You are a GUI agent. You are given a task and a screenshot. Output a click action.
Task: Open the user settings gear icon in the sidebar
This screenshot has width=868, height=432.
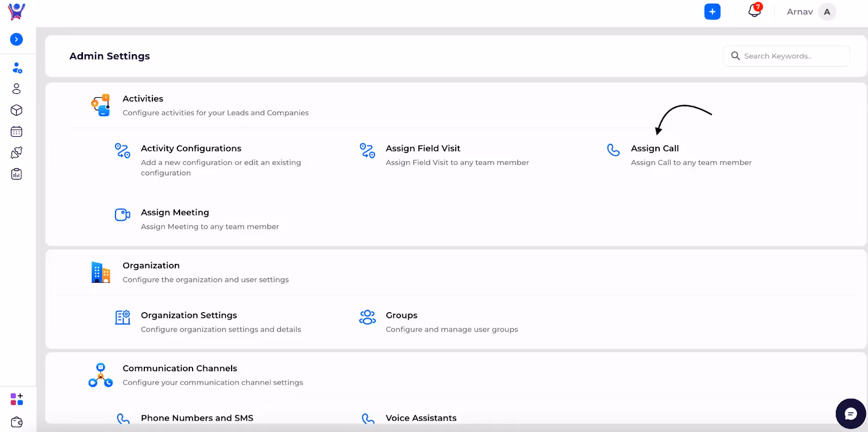pos(17,68)
